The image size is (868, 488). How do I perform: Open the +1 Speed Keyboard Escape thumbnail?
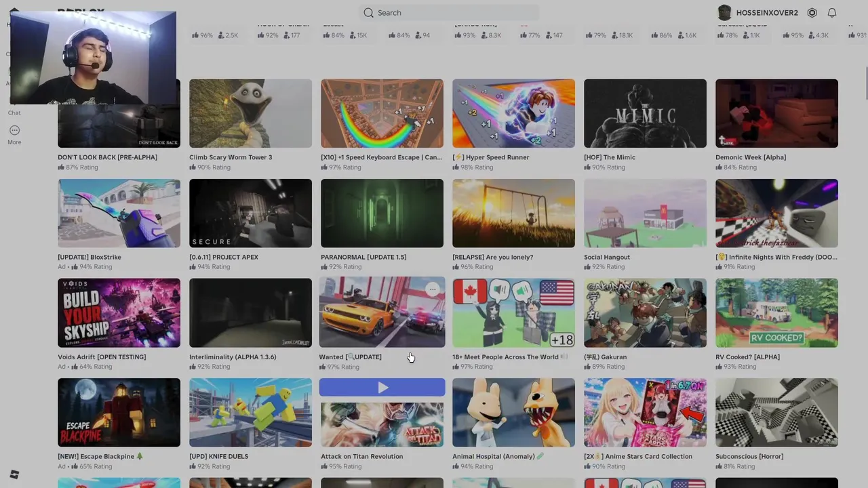coord(382,113)
